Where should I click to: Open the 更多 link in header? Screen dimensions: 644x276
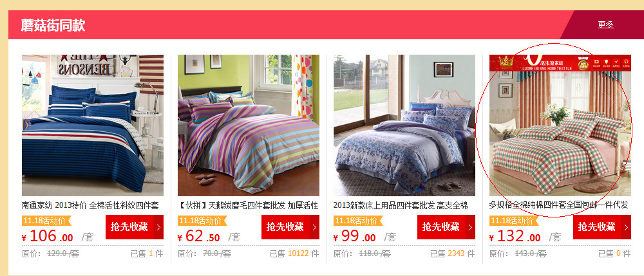point(605,24)
